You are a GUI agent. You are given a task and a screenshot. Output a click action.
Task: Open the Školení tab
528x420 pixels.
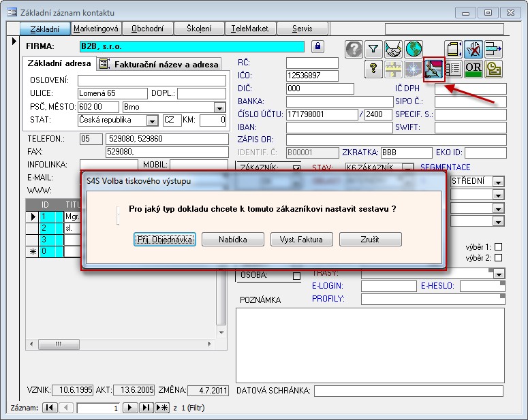point(199,29)
